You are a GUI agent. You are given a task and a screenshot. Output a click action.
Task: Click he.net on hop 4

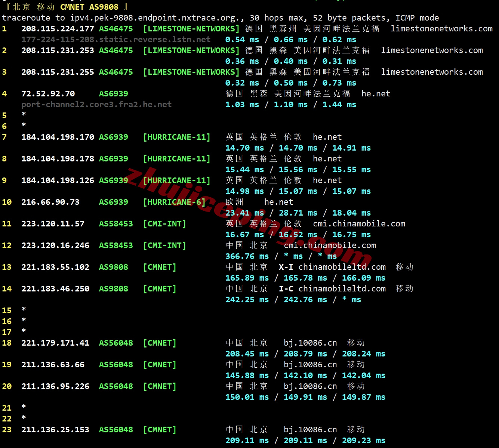pyautogui.click(x=376, y=94)
